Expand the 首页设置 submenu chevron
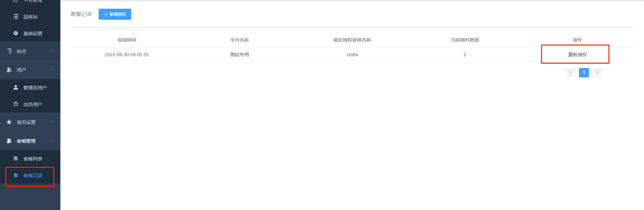This screenshot has height=210, width=644. coord(52,122)
